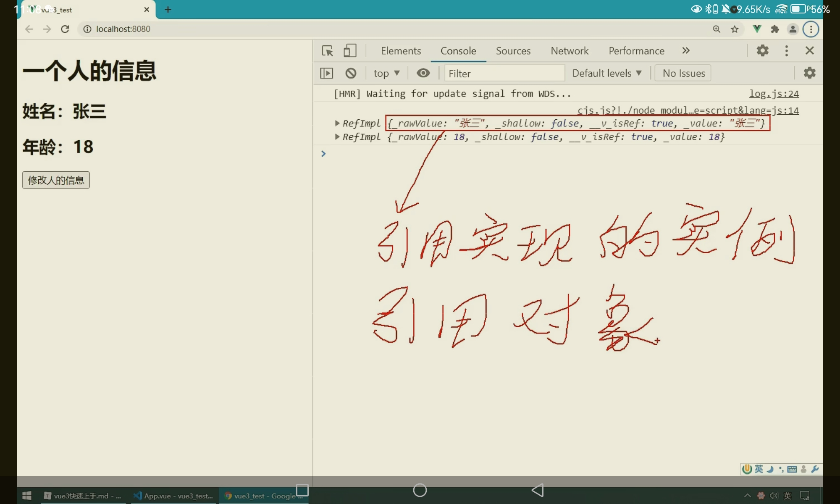Open DevTools settings gear icon
This screenshot has height=504, width=840.
click(x=762, y=51)
